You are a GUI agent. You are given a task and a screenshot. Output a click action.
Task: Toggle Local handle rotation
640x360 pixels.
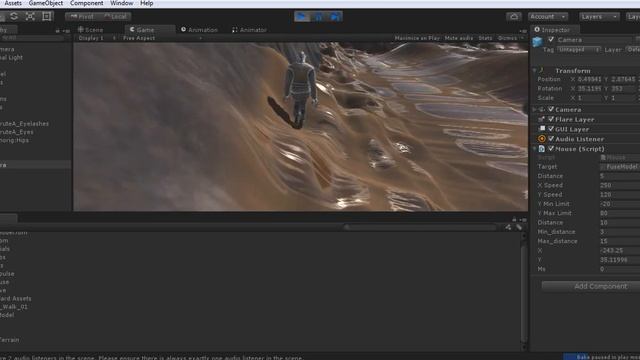coord(115,17)
